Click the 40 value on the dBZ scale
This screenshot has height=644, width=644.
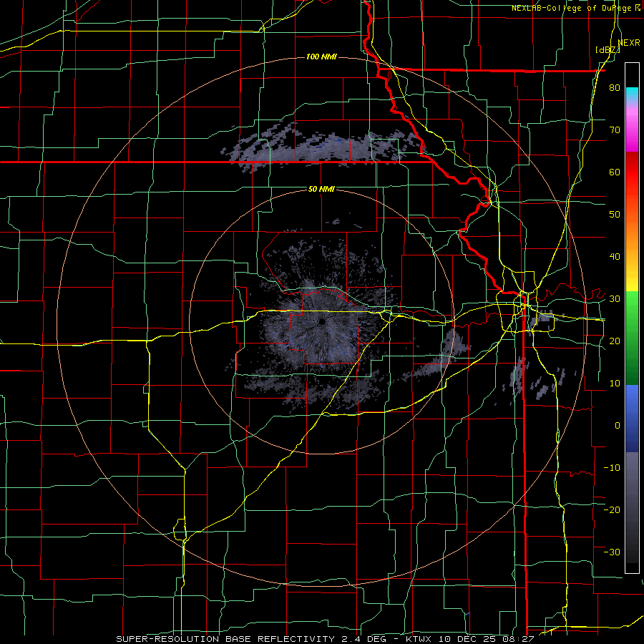pos(615,257)
